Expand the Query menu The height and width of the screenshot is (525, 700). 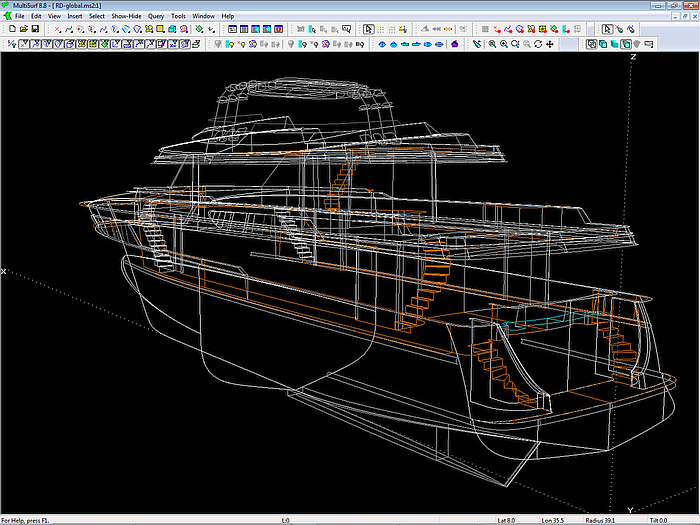(156, 17)
